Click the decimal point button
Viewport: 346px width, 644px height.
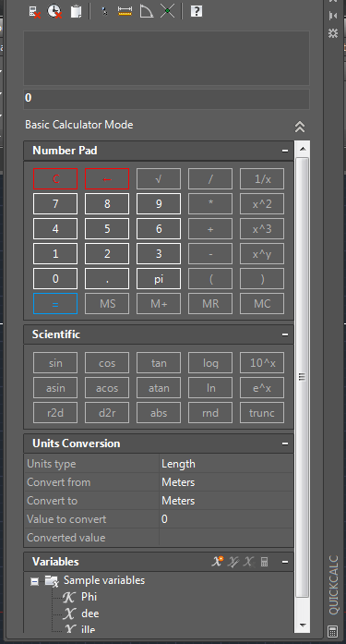pyautogui.click(x=107, y=279)
